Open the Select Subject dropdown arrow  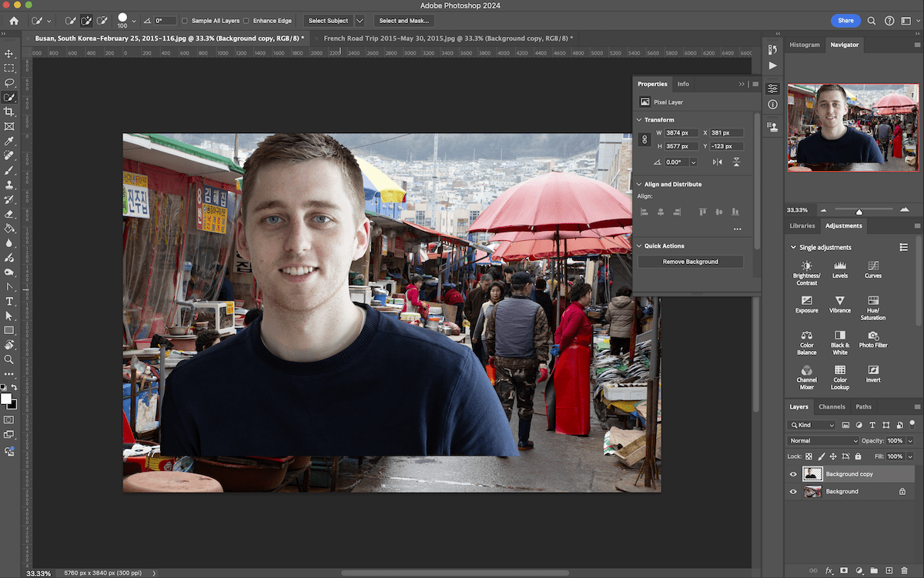click(359, 21)
